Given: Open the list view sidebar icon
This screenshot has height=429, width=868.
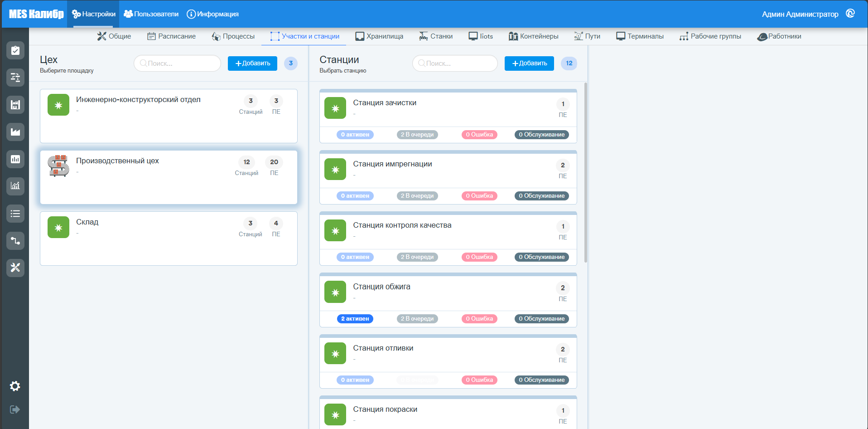Looking at the screenshot, I should (15, 214).
